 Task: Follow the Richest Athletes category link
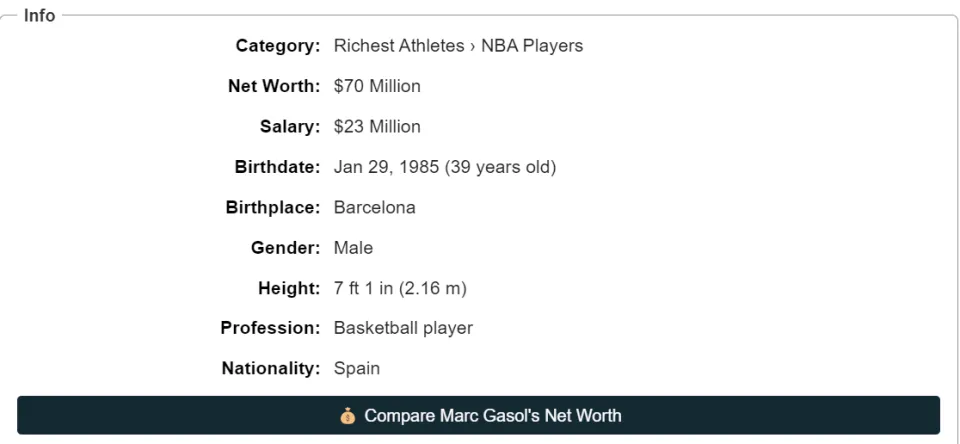tap(399, 46)
